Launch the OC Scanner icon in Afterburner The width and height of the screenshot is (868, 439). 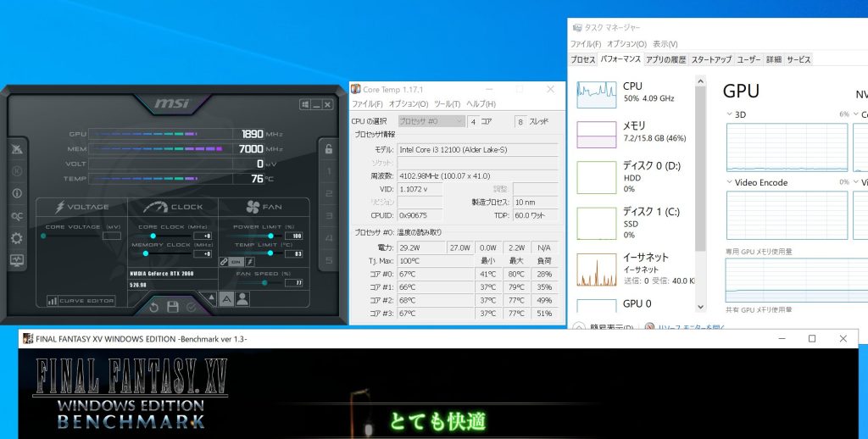(17, 216)
